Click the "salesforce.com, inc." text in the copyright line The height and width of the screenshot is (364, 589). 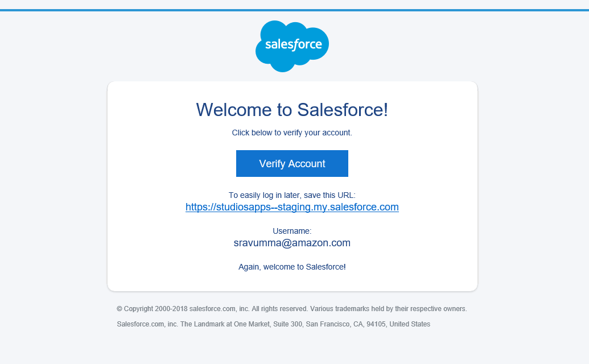pyautogui.click(x=219, y=309)
